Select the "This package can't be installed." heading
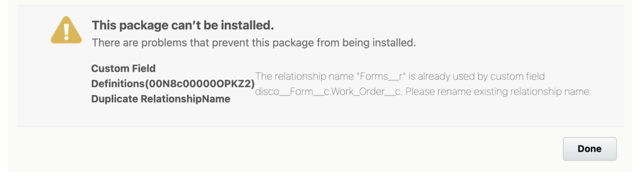 pos(183,25)
